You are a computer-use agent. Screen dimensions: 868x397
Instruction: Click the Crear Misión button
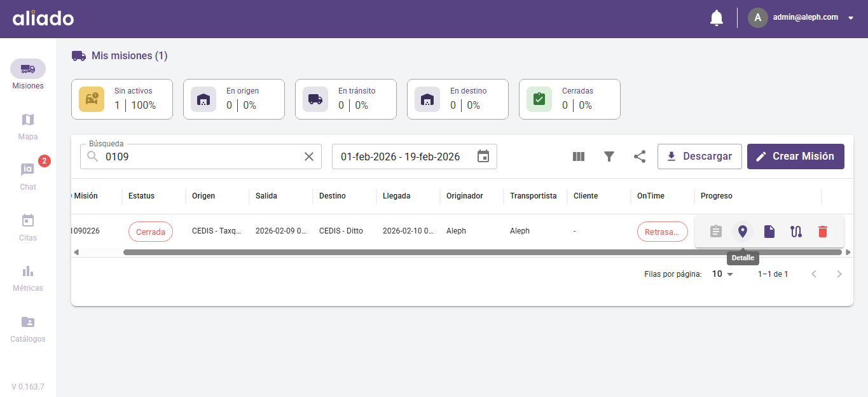pyautogui.click(x=796, y=157)
